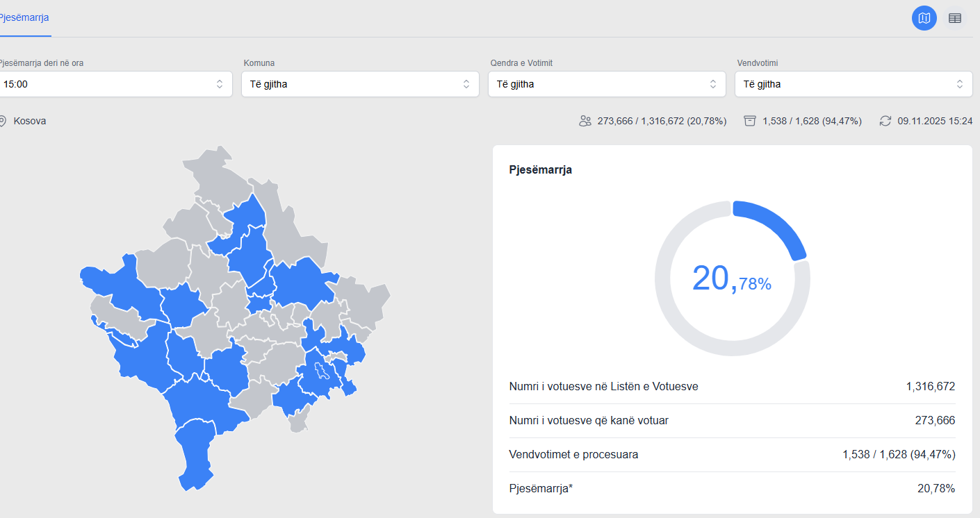Viewport: 980px width, 518px height.
Task: Open the Pjesëmarrja tab
Action: pos(24,18)
